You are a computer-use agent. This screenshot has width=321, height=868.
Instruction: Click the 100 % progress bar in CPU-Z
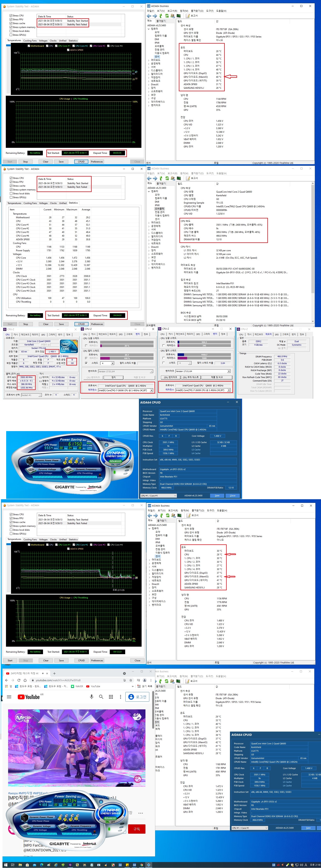point(127,358)
